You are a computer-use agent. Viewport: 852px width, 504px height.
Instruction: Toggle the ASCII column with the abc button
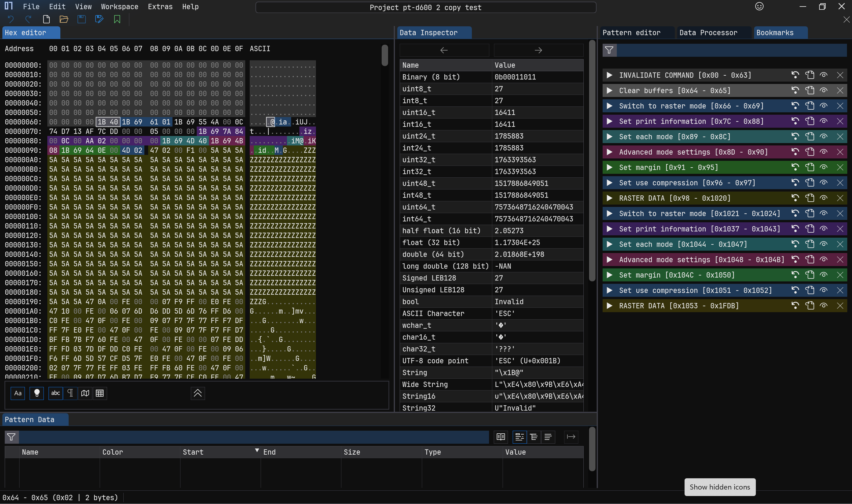point(55,393)
